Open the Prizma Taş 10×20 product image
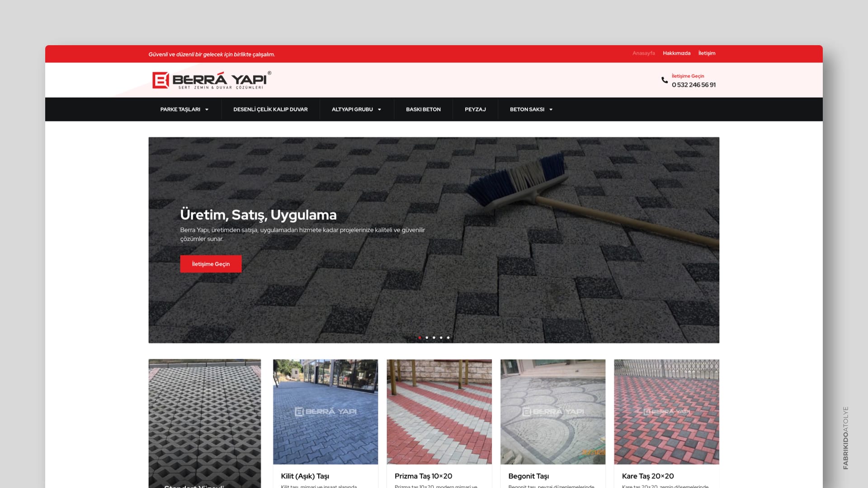This screenshot has width=868, height=488. click(439, 412)
